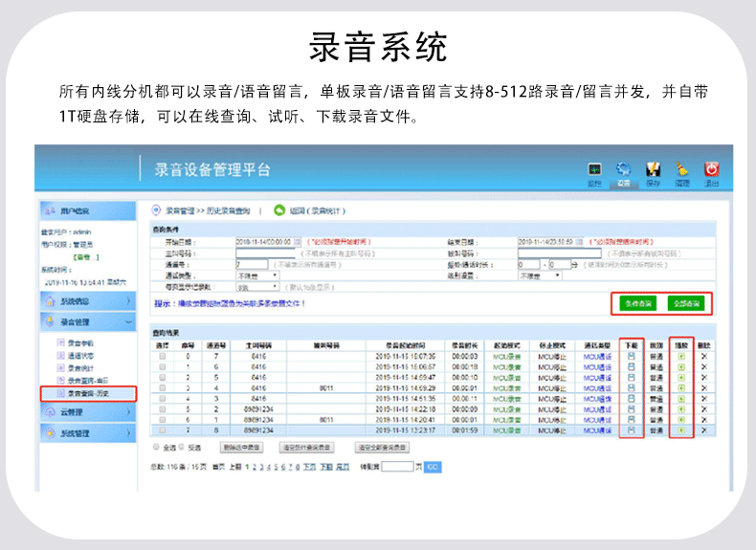Tick the checkbox for row number 2
The image size is (756, 550).
163,378
